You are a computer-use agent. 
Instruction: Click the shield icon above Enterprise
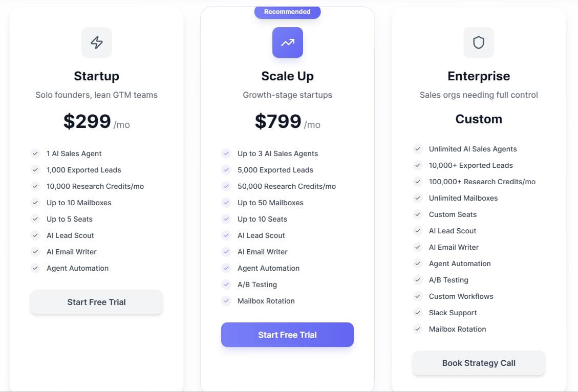tap(478, 42)
